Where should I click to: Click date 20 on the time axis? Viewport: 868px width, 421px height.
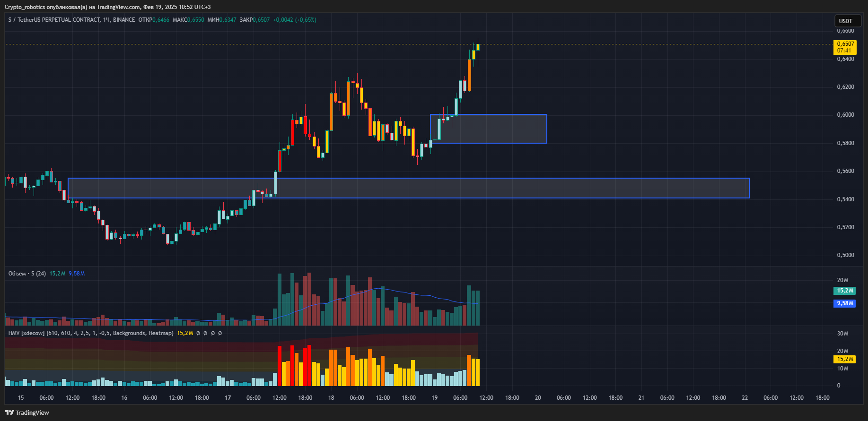538,398
